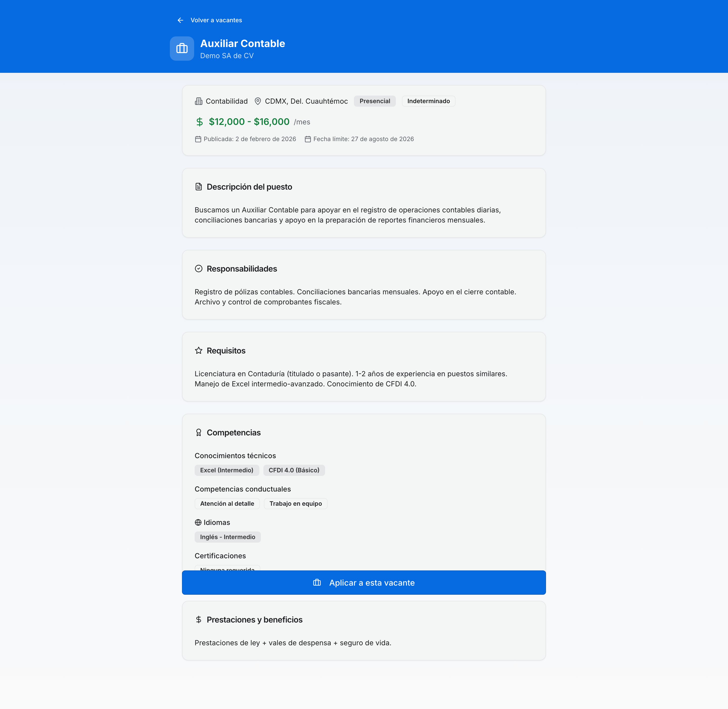The image size is (728, 709).
Task: Click the Competencias heading
Action: click(234, 433)
